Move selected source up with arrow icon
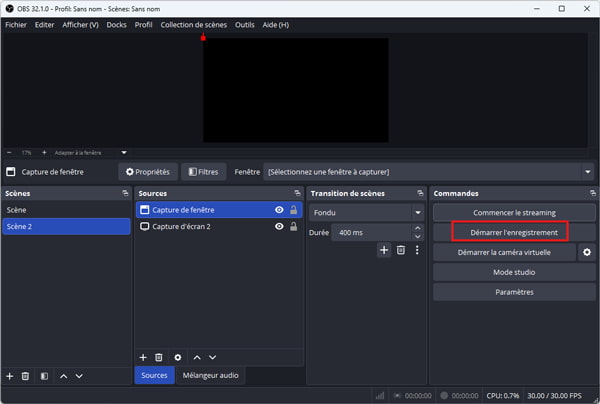 click(x=197, y=357)
